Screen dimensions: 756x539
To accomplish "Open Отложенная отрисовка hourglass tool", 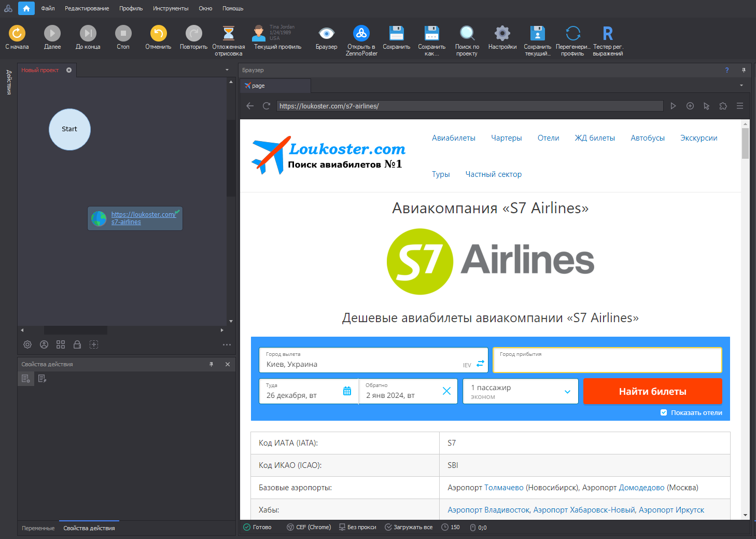I will tap(229, 34).
